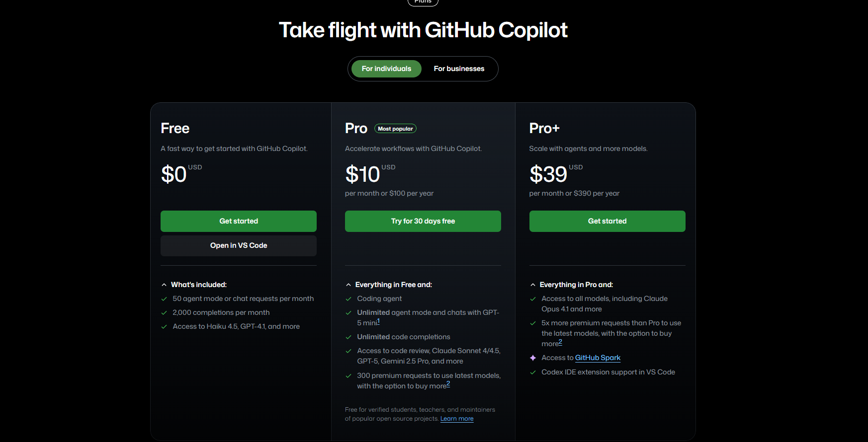Click the Plans pill at the top
This screenshot has width=868, height=442.
tap(423, 2)
